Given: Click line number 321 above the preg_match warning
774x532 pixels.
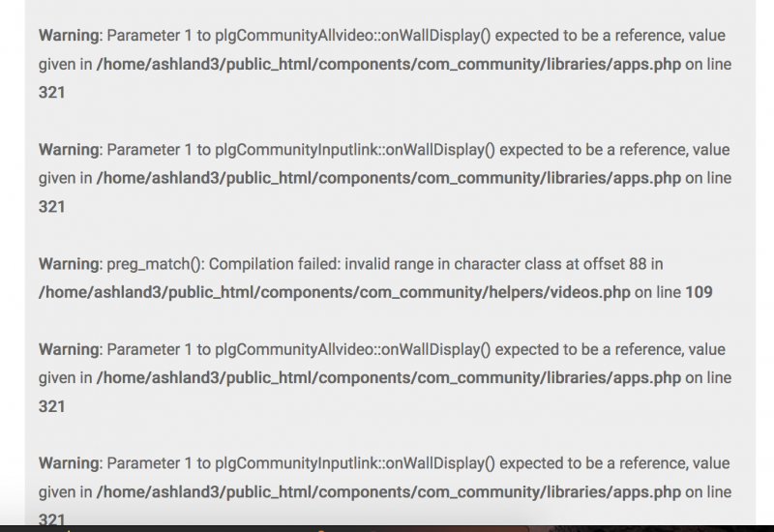Looking at the screenshot, I should pos(52,207).
